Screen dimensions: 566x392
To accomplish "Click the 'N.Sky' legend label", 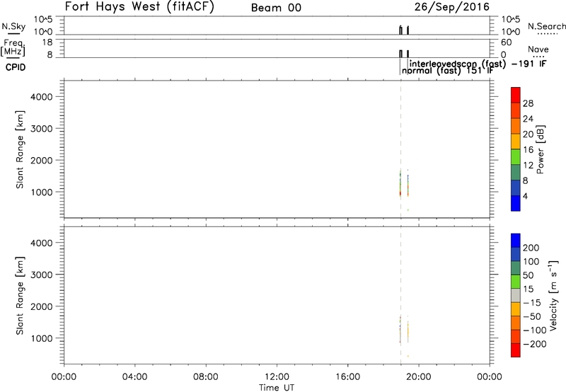I will (13, 26).
